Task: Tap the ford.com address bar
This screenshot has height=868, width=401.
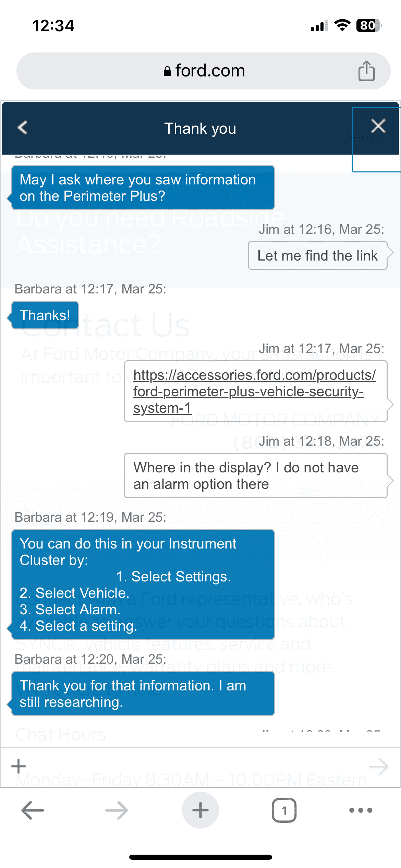Action: (x=204, y=71)
